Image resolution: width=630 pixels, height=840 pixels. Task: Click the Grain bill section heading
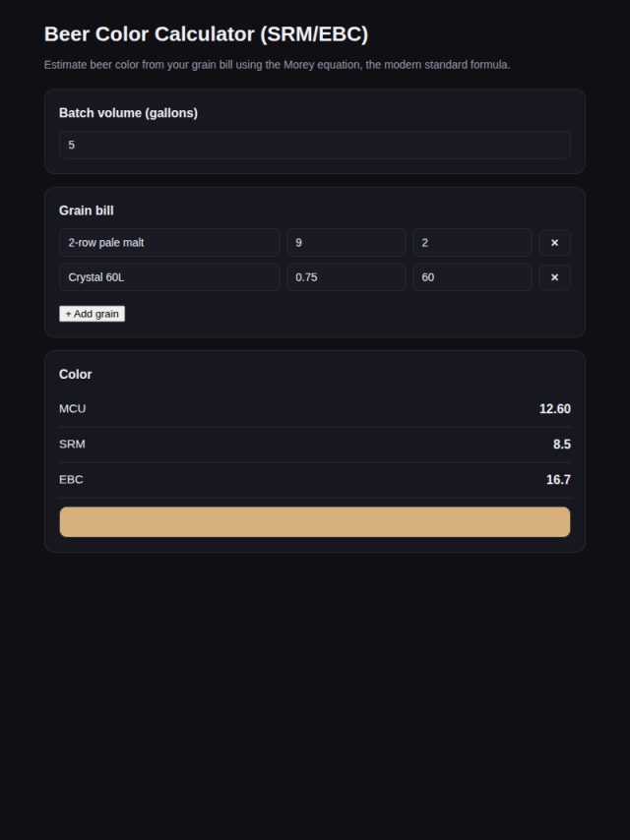(87, 210)
